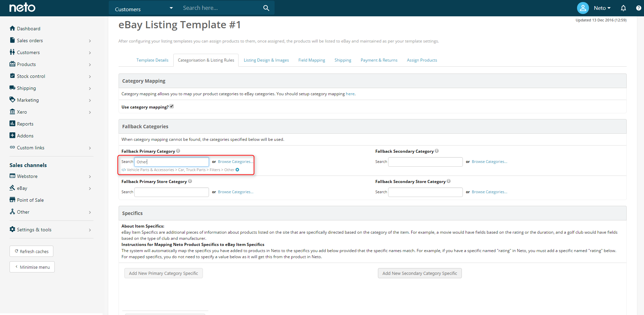Click the Settings & tools gear icon
The width and height of the screenshot is (644, 315).
pos(12,229)
